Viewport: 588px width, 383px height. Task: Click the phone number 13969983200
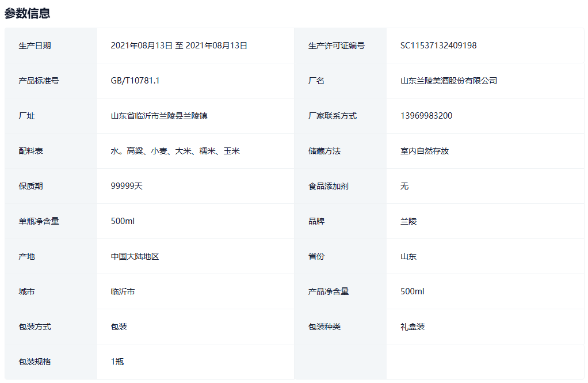[426, 116]
